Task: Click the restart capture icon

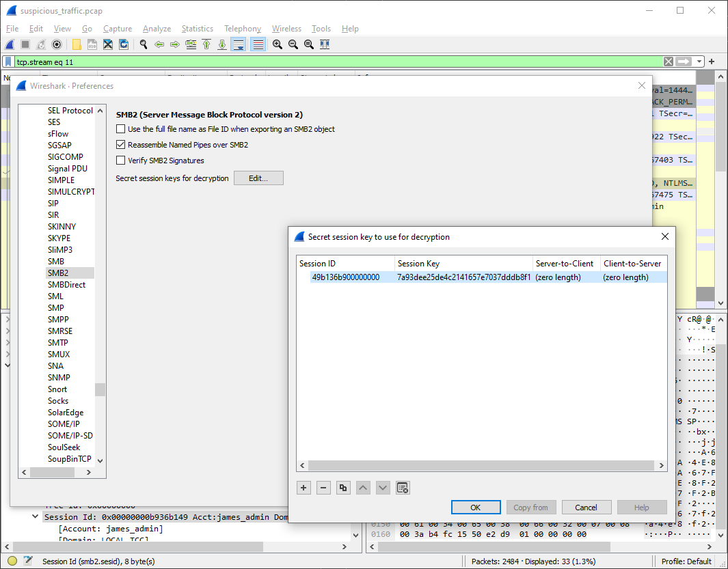Action: point(41,44)
